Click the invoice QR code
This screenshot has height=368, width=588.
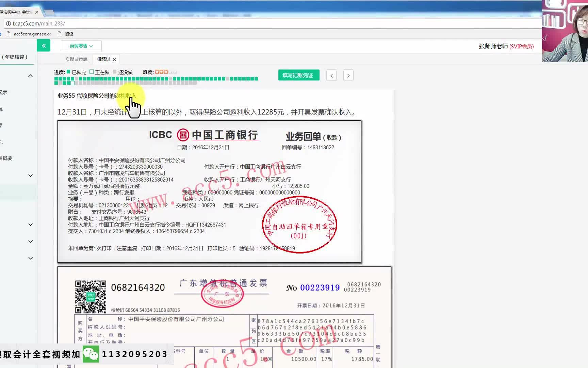pyautogui.click(x=91, y=297)
